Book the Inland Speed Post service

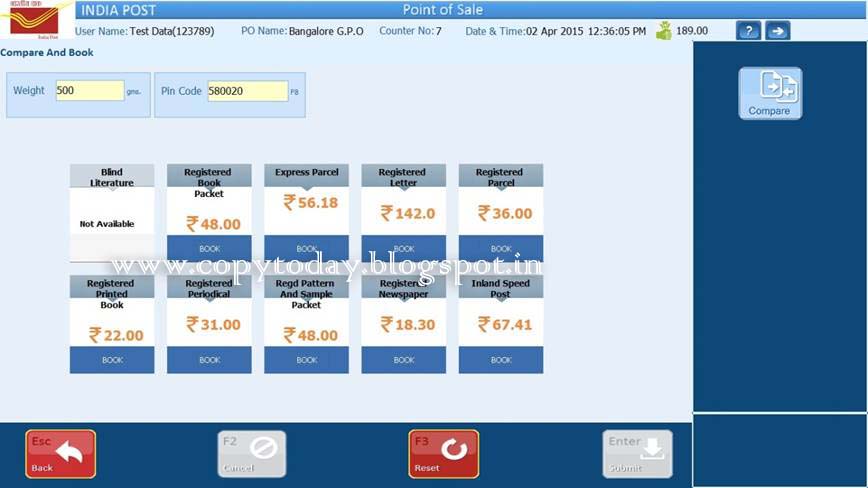pos(501,360)
